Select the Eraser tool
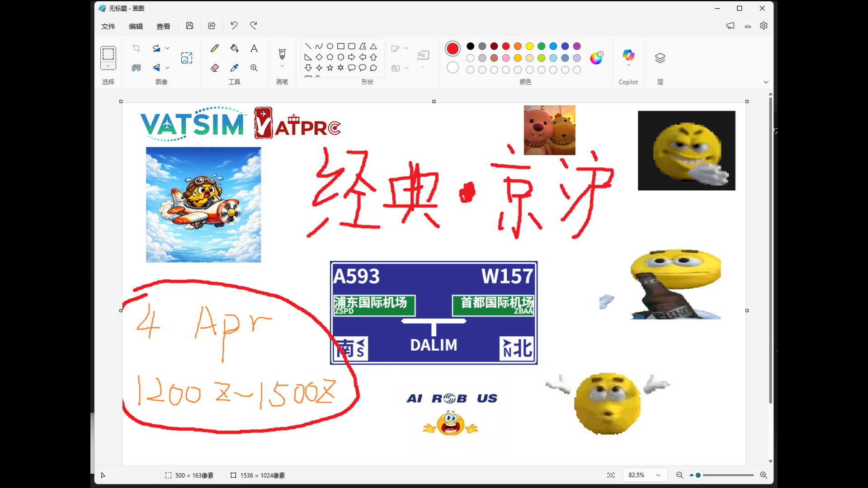Screen dimensions: 868x488 (215, 68)
